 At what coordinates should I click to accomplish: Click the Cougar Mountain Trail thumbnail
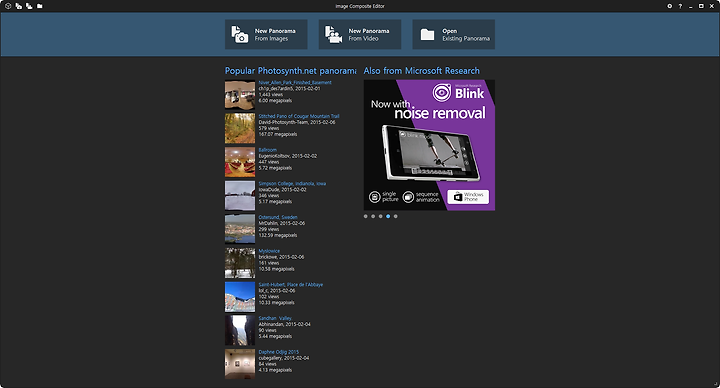pos(240,129)
